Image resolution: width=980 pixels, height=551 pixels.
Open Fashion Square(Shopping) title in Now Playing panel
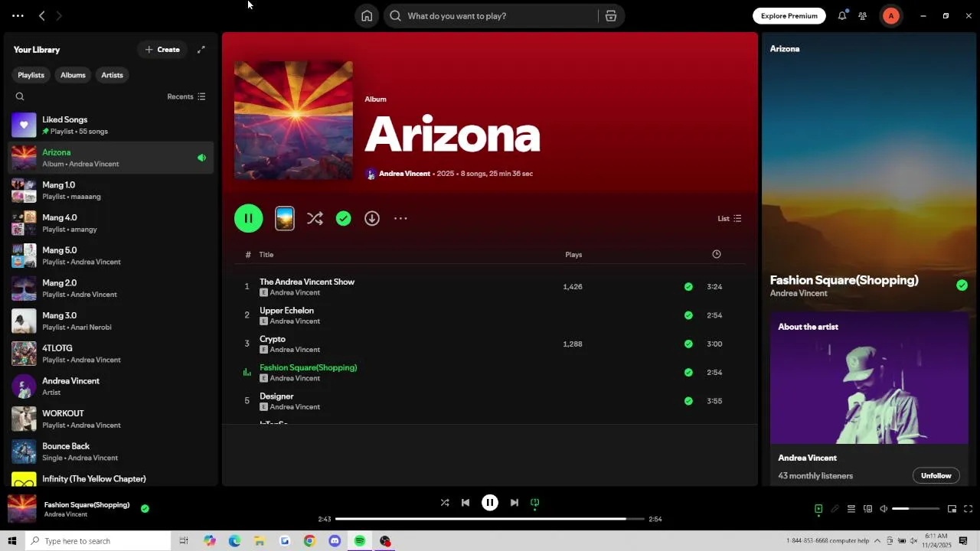coord(844,280)
